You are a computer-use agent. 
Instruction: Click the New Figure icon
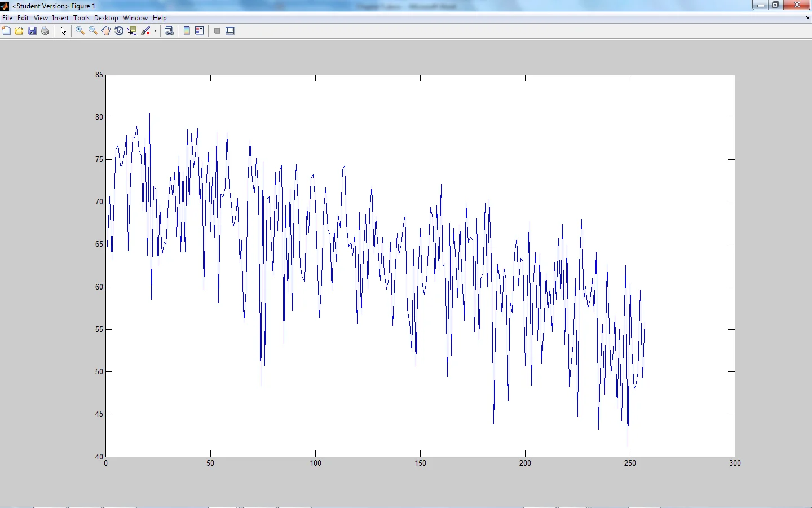(6, 31)
